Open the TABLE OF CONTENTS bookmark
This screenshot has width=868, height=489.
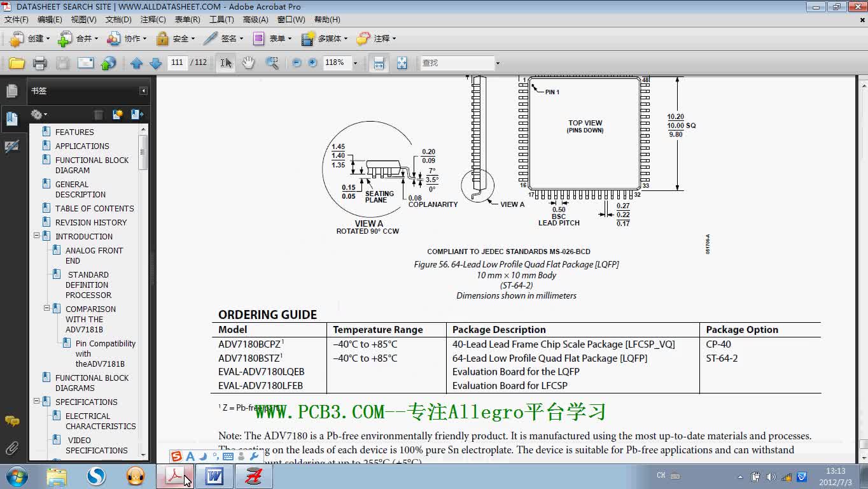[94, 208]
